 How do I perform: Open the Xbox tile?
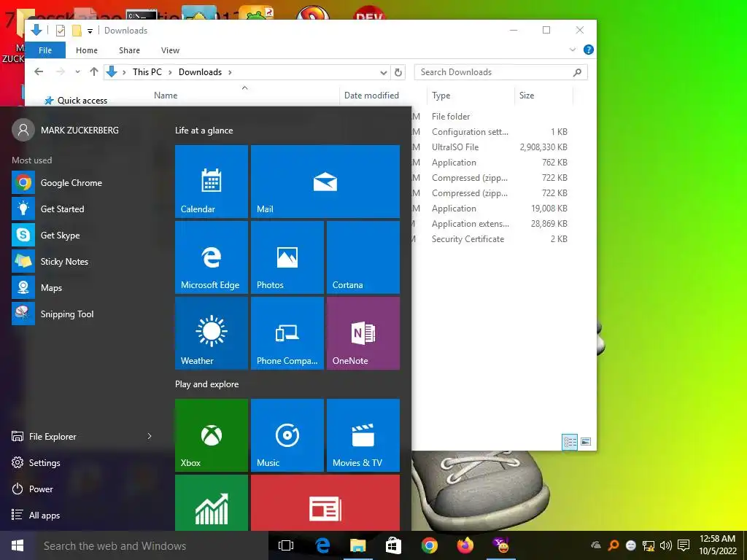(212, 435)
